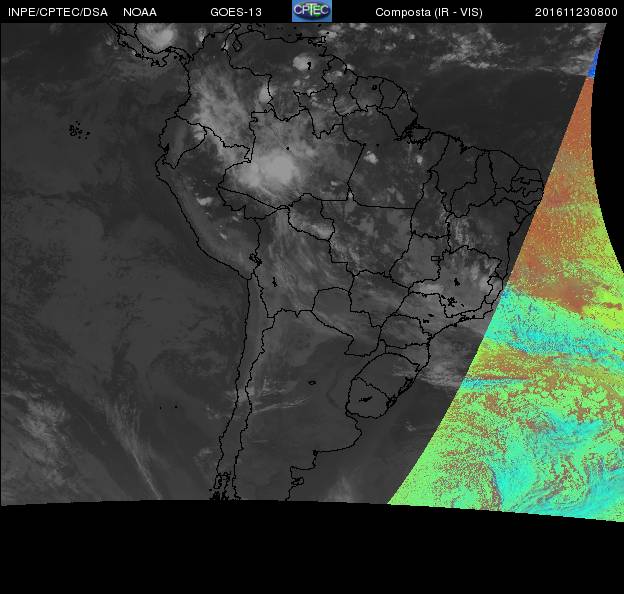Image resolution: width=624 pixels, height=594 pixels.
Task: Click the CPTEC logo in the header
Action: pyautogui.click(x=311, y=11)
